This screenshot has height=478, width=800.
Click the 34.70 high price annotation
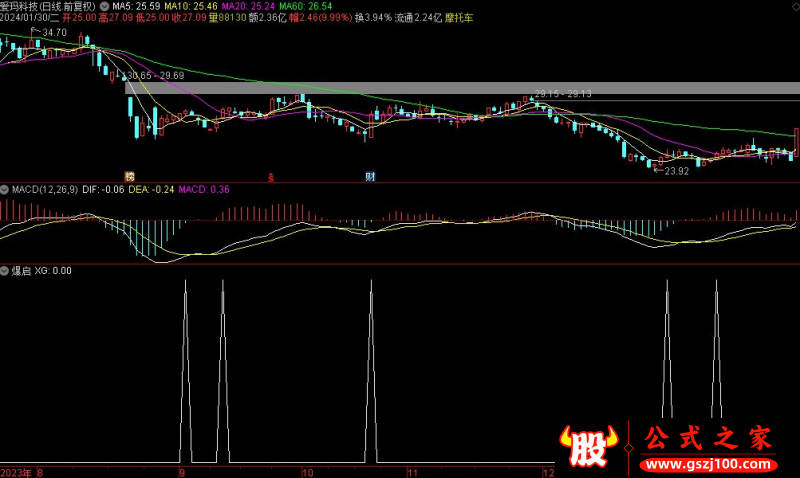54,33
